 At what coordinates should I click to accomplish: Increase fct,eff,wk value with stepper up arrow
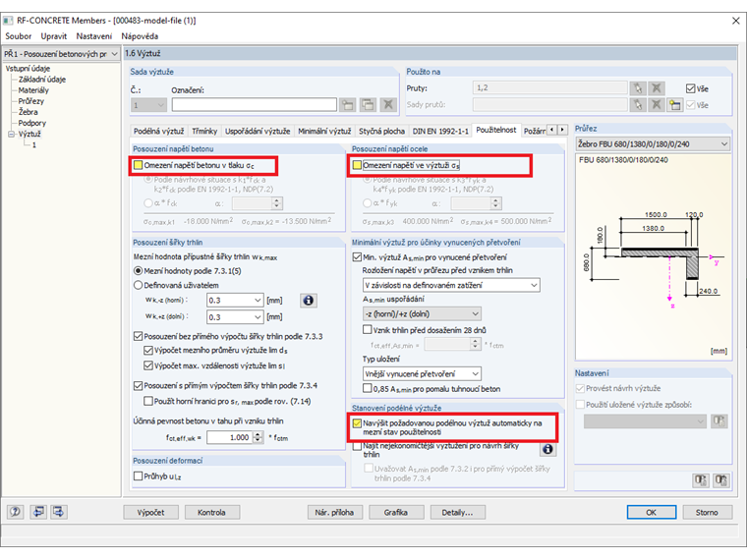tap(258, 435)
